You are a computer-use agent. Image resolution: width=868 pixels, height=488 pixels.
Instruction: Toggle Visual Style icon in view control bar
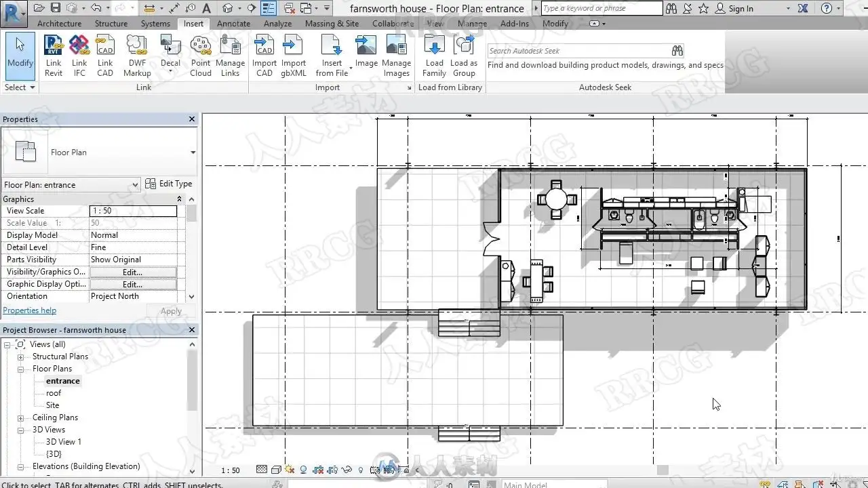(276, 470)
